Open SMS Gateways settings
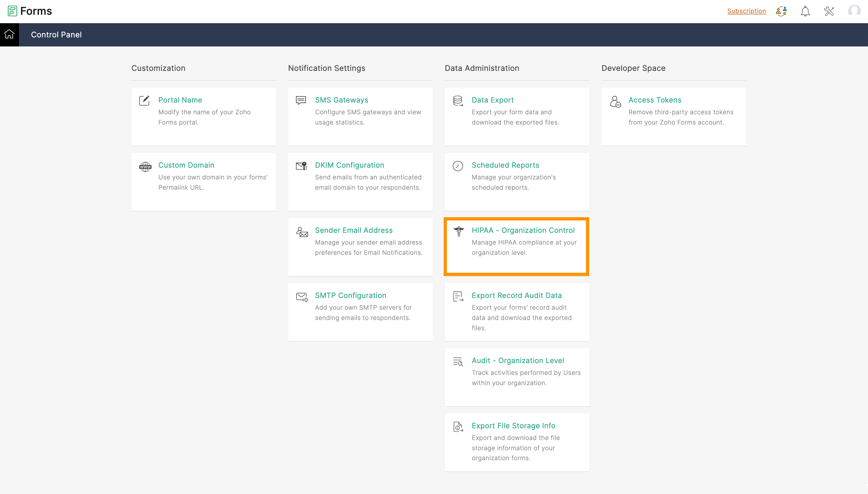Viewport: 868px width, 494px height. [x=341, y=100]
